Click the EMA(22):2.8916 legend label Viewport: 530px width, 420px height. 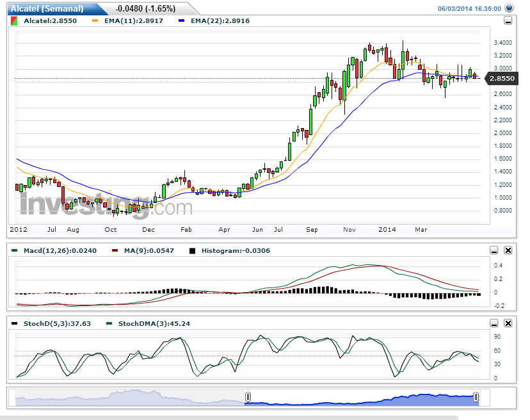coord(220,21)
